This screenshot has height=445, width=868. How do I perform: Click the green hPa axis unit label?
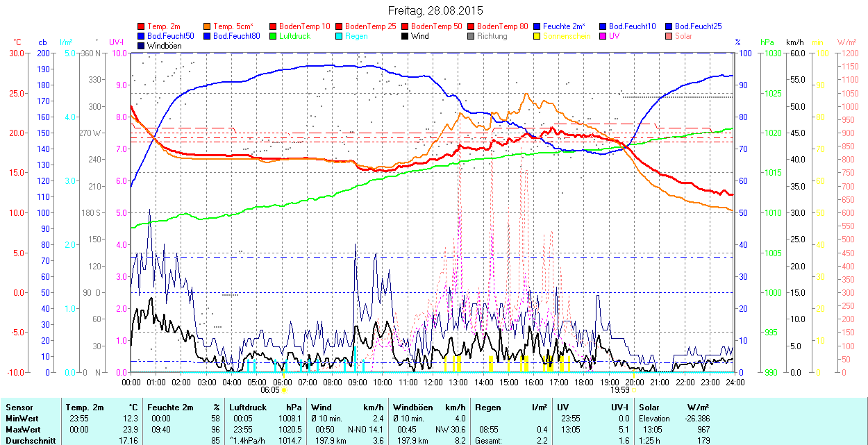[x=767, y=42]
